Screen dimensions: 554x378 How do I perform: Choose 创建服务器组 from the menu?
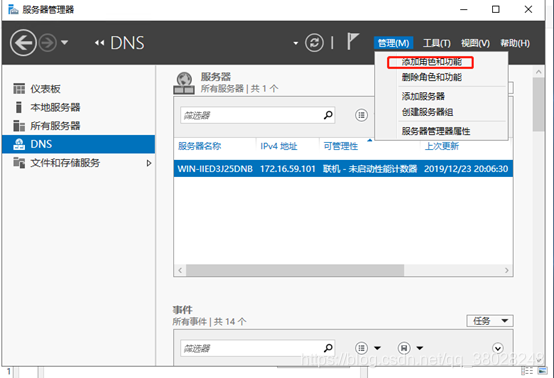427,112
